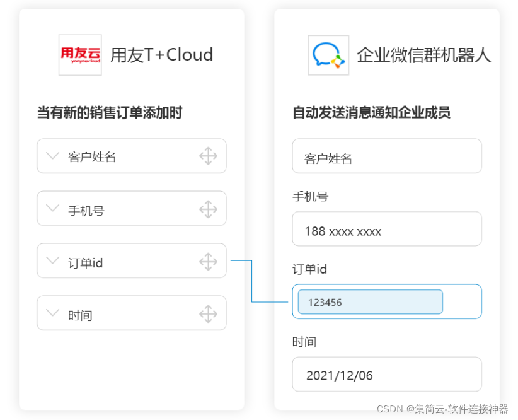Screen dimensions: 518x420
Task: Expand the 客户姓名 field chevron
Action: click(x=52, y=155)
